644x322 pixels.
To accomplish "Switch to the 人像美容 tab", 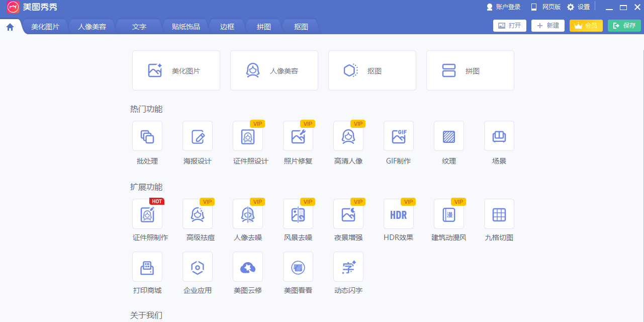I will coord(92,27).
